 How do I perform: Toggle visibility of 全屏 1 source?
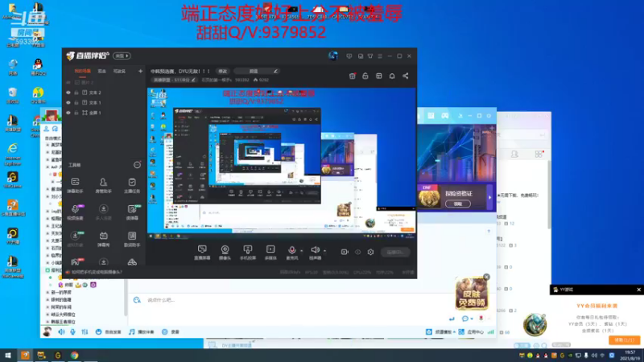68,113
